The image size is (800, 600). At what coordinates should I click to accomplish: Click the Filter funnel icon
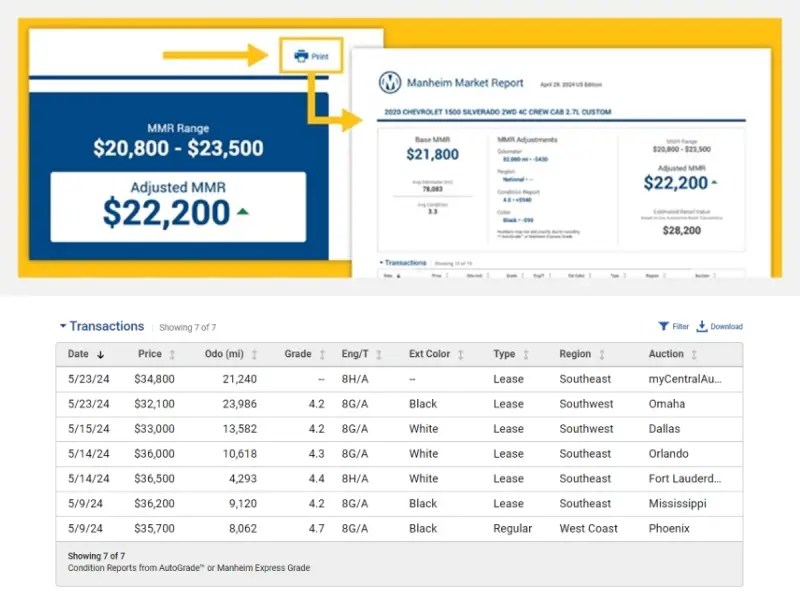[x=664, y=326]
